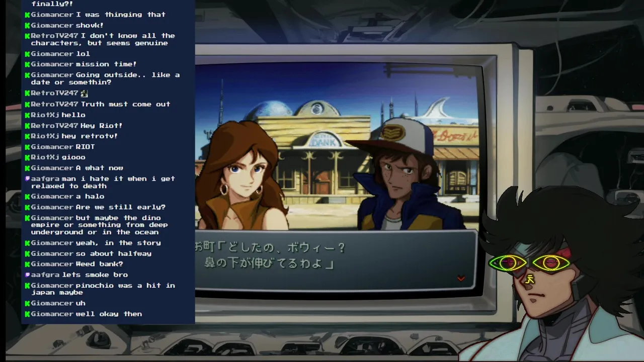Screen dimensions: 644x362
Task: Open aafgra's username on 'lets smoke bro'
Action: point(45,275)
